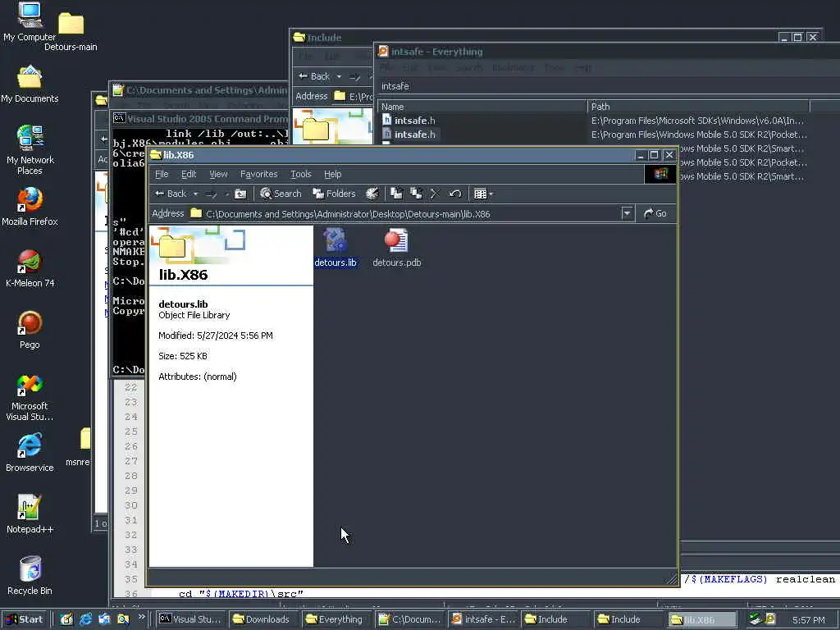
Task: Open the Views dropdown in lib.X86 toolbar
Action: point(483,194)
